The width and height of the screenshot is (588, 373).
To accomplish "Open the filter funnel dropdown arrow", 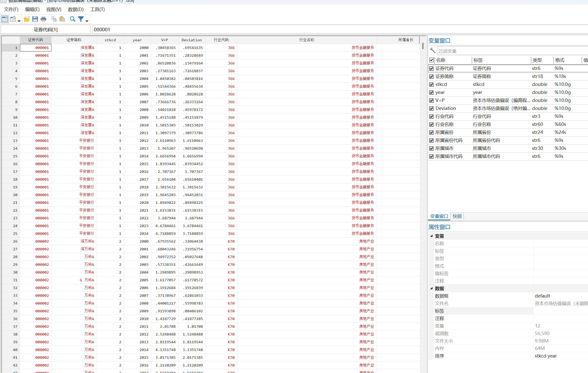I will pos(87,21).
